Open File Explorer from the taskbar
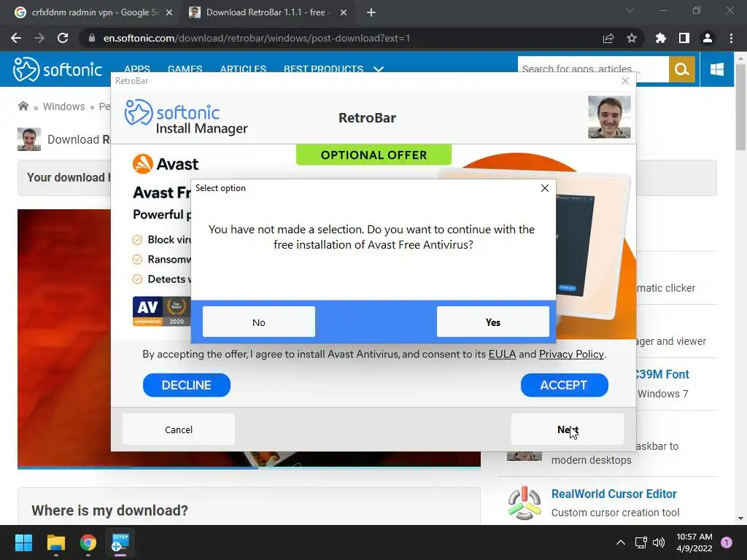The height and width of the screenshot is (560, 747). point(55,542)
